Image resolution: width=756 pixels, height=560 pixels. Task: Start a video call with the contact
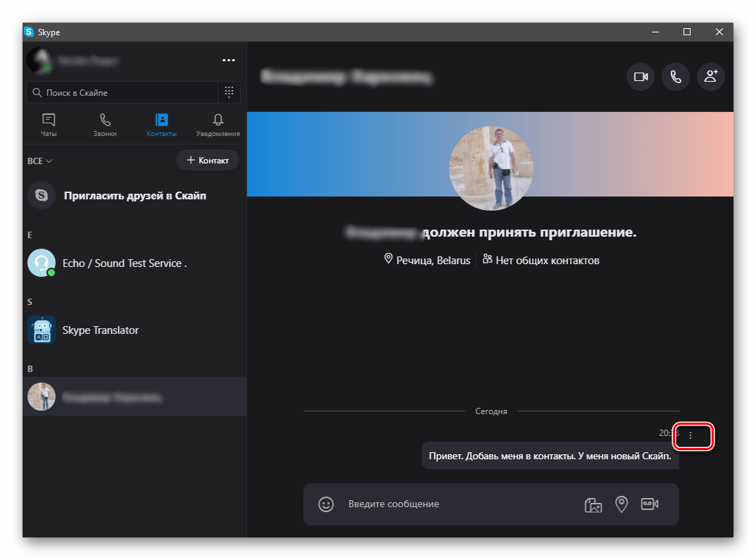pos(641,77)
